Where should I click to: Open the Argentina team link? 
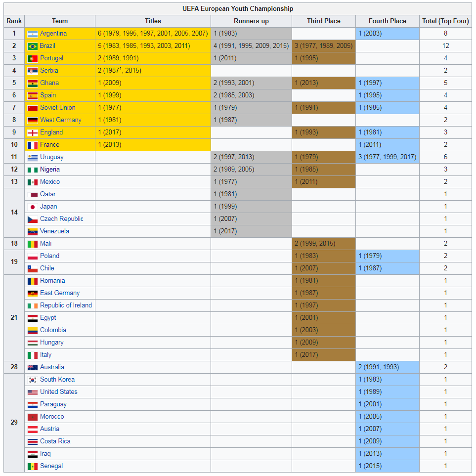pyautogui.click(x=53, y=34)
